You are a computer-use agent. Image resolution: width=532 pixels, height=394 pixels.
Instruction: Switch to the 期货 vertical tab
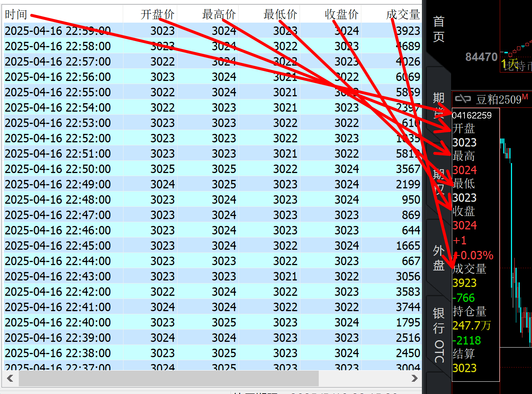(x=438, y=104)
